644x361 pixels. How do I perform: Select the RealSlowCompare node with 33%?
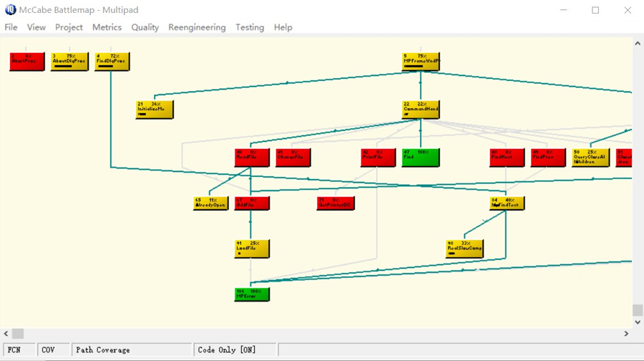[x=464, y=249]
